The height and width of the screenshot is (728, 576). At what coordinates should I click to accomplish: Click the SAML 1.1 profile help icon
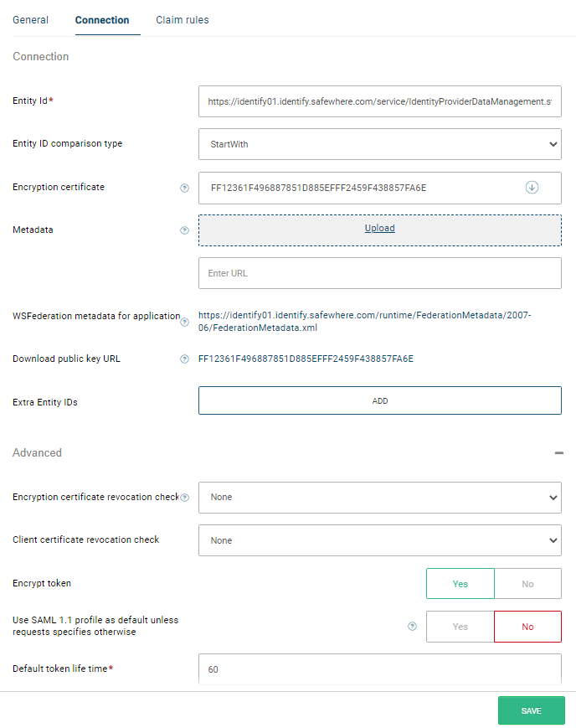pyautogui.click(x=411, y=626)
